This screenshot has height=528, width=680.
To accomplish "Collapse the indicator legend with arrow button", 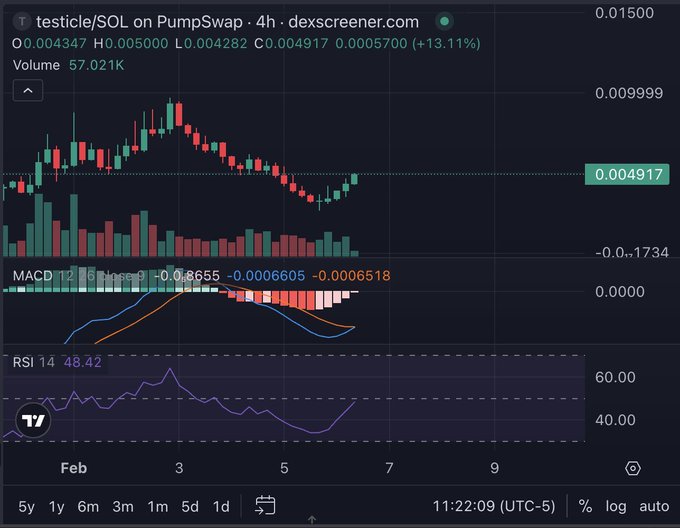I will (x=28, y=91).
